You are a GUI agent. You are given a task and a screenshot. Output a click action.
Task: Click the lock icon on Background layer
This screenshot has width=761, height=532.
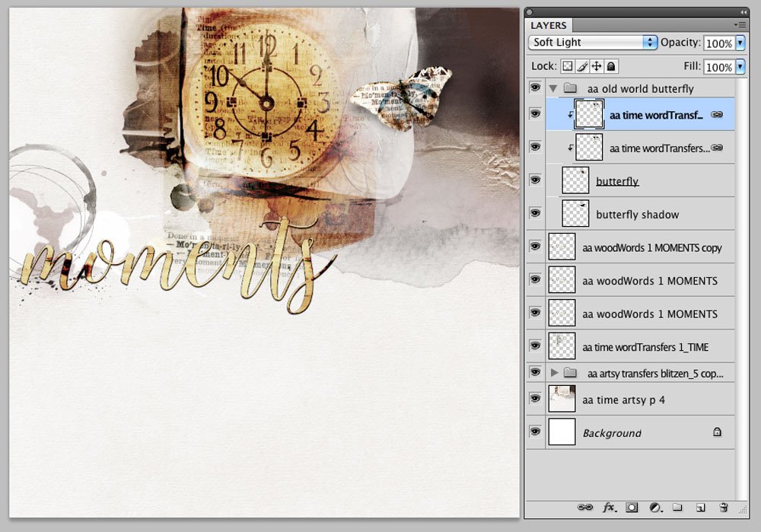tap(717, 432)
